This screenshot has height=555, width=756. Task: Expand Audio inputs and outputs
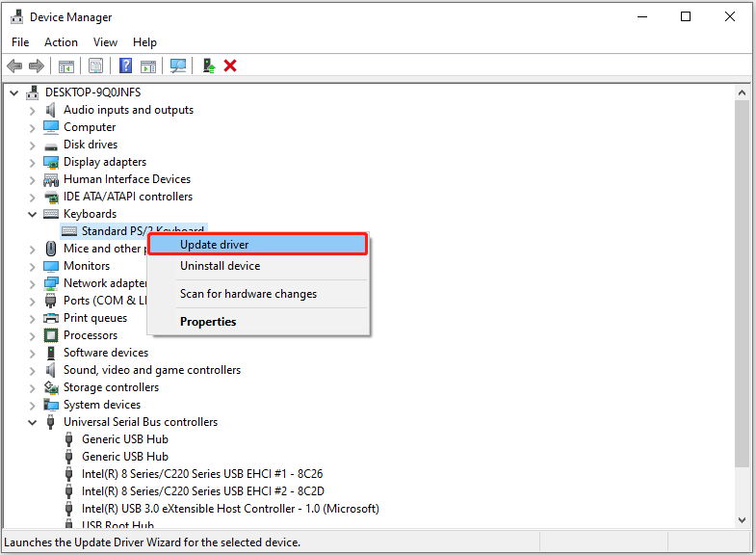[x=32, y=111]
